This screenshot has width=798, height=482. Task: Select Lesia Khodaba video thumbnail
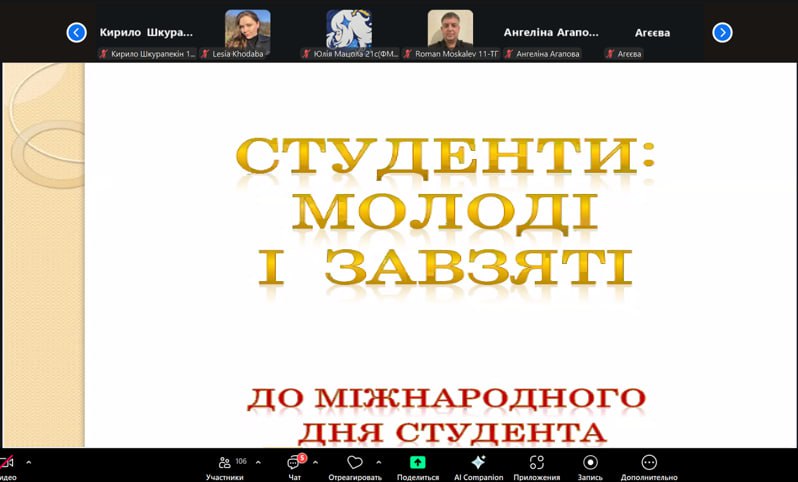point(248,30)
